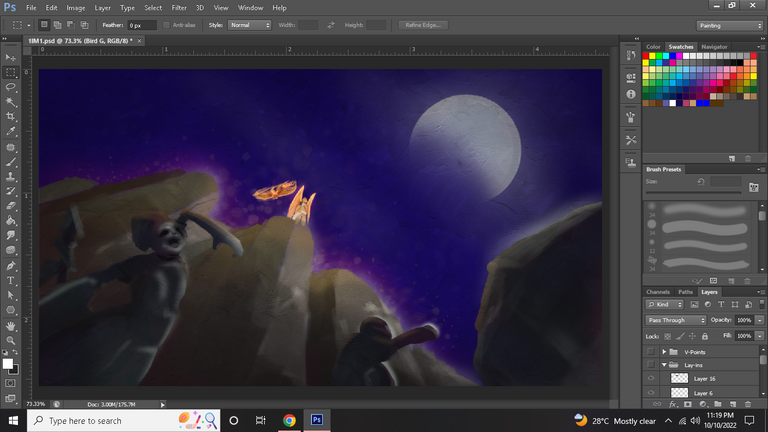Swap foreground and background colors

[16, 352]
